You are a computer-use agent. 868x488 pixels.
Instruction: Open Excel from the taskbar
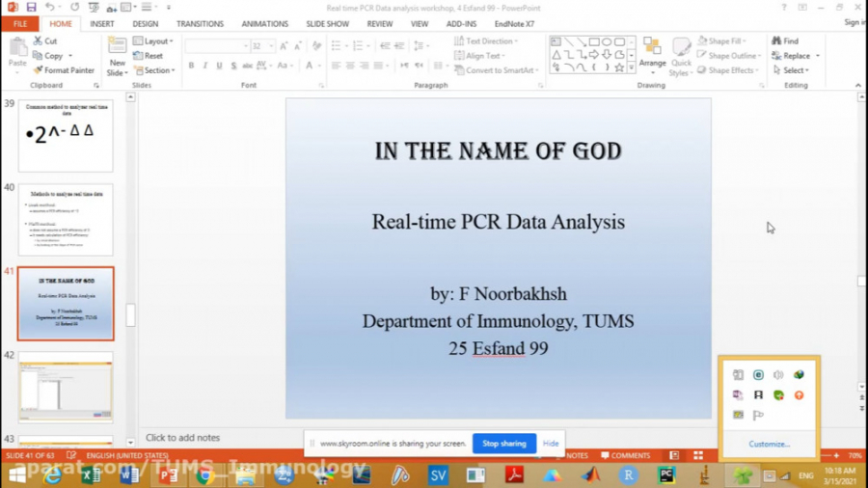click(91, 474)
